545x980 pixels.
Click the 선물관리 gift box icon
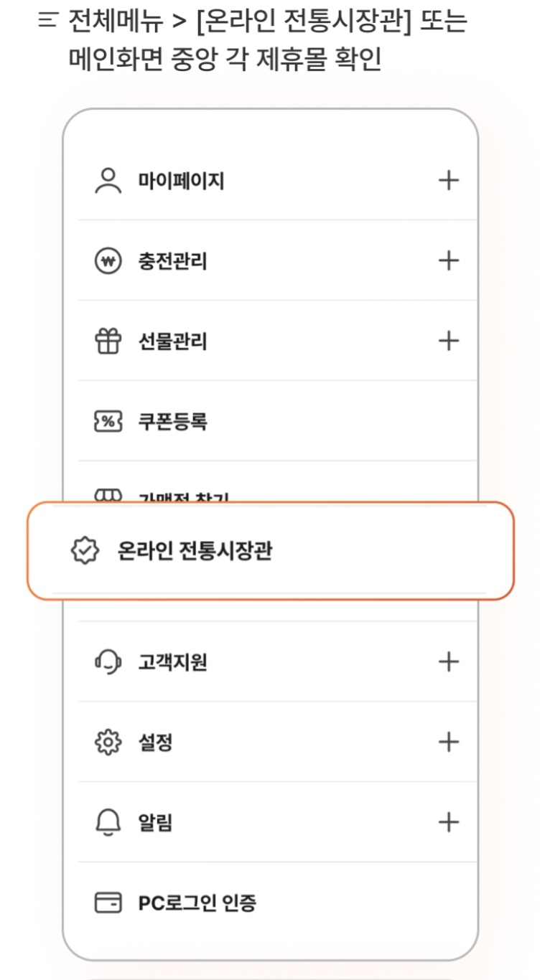point(106,341)
